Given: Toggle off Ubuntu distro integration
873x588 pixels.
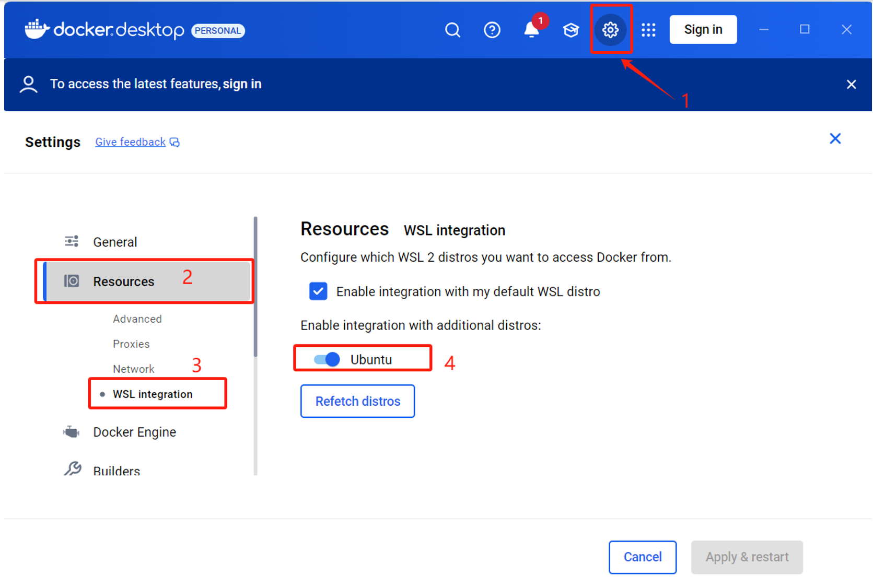Looking at the screenshot, I should (x=327, y=359).
